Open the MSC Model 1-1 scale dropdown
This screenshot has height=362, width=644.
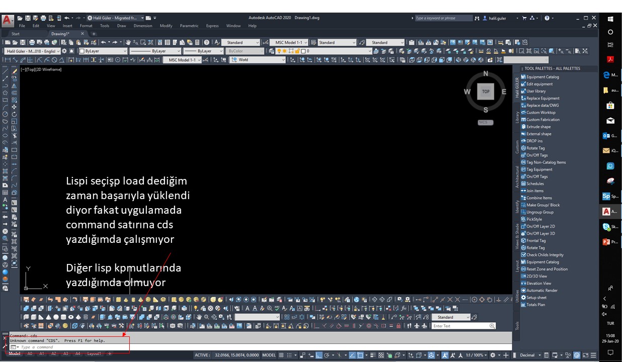pyautogui.click(x=306, y=42)
